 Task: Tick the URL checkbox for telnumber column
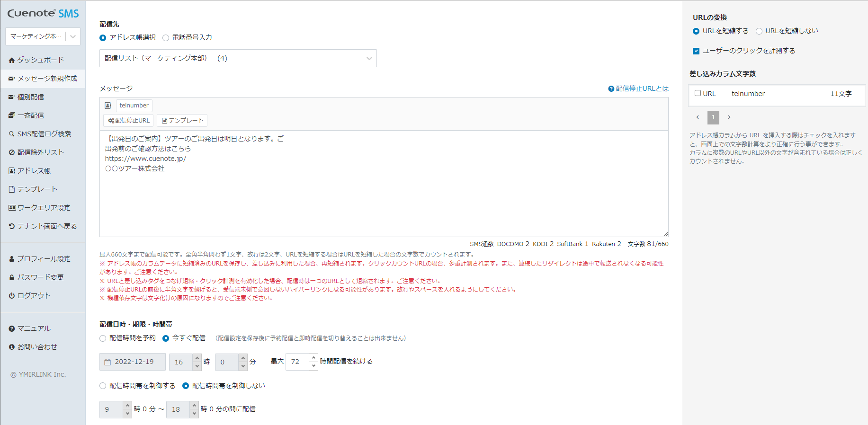tap(698, 93)
